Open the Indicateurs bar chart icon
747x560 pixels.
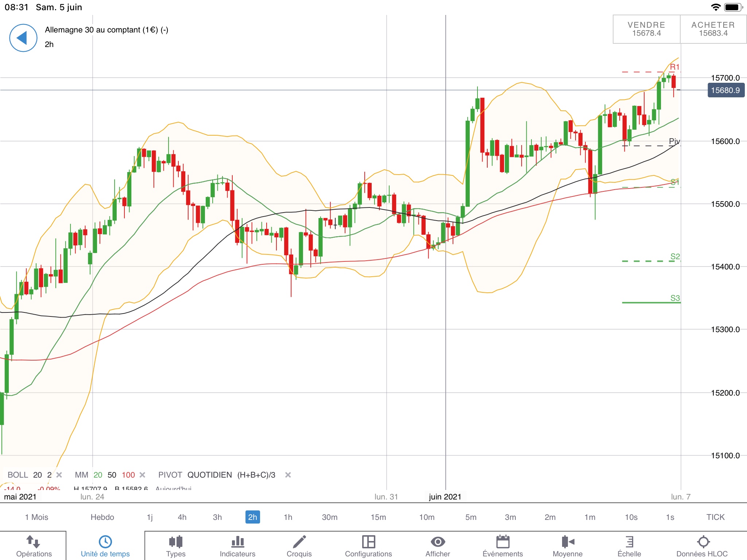pyautogui.click(x=237, y=542)
